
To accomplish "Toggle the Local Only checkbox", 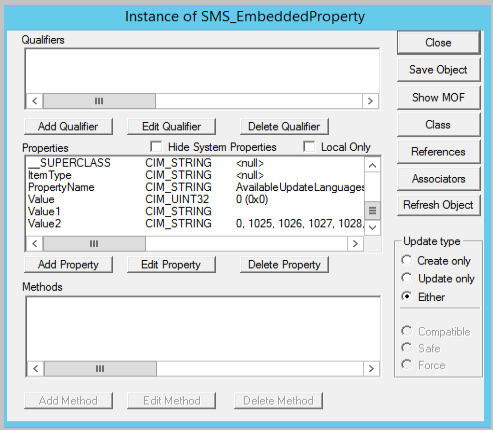I will [x=309, y=147].
